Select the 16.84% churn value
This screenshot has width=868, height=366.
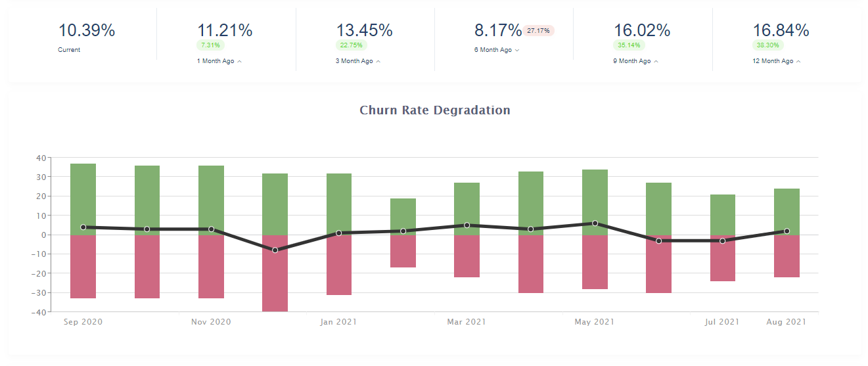(x=781, y=30)
